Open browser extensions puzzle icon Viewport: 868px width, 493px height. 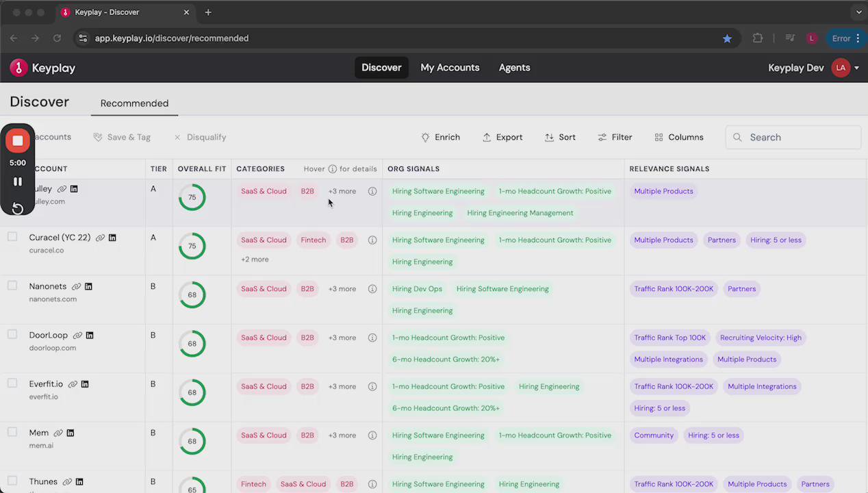[758, 38]
